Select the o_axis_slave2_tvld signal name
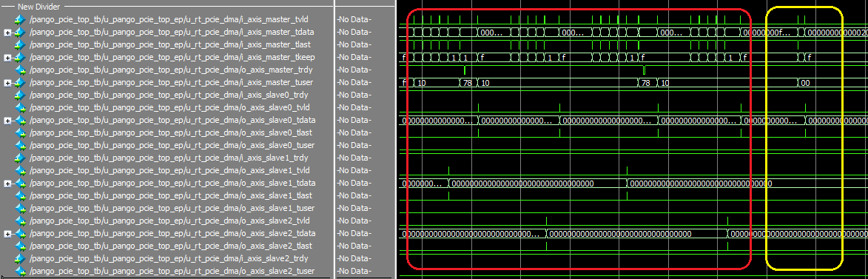868x279 pixels. [169, 221]
